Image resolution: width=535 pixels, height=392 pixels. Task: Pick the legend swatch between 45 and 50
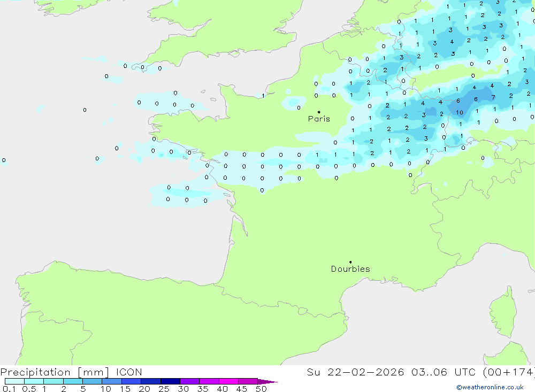click(248, 381)
